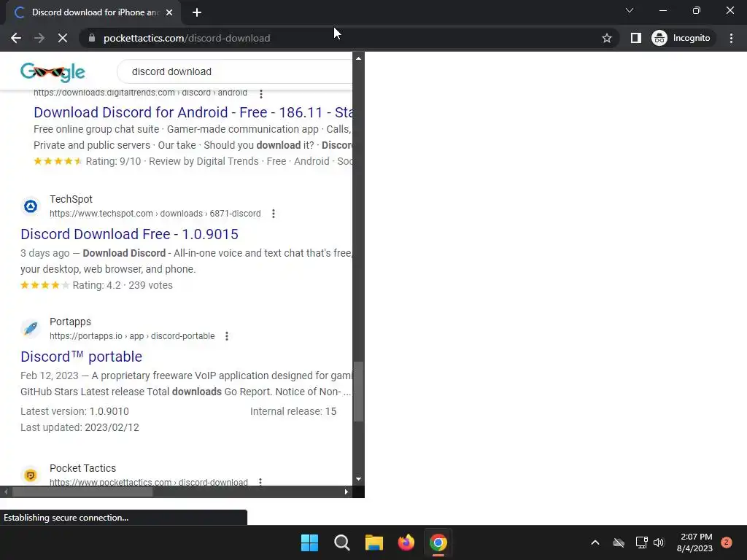Click the vertical scrollbar thumb
This screenshot has width=747, height=560.
point(358,392)
